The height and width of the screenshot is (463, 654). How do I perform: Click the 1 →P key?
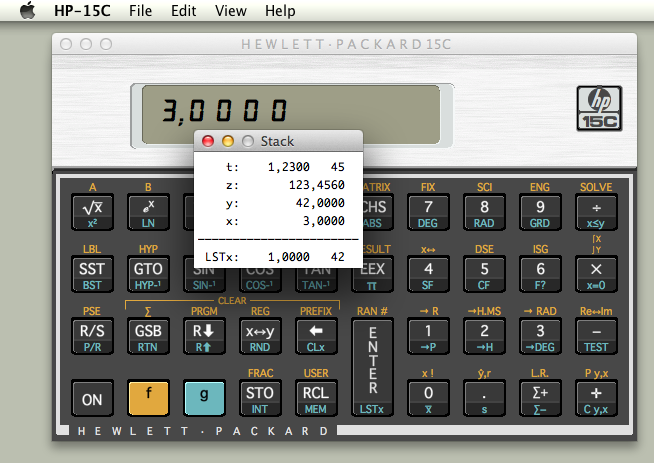(x=428, y=336)
